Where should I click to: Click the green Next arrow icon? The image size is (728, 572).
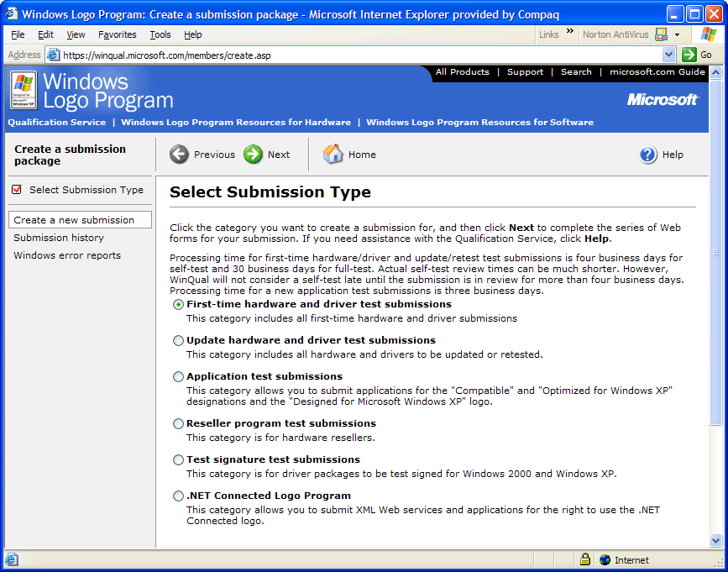(x=253, y=155)
